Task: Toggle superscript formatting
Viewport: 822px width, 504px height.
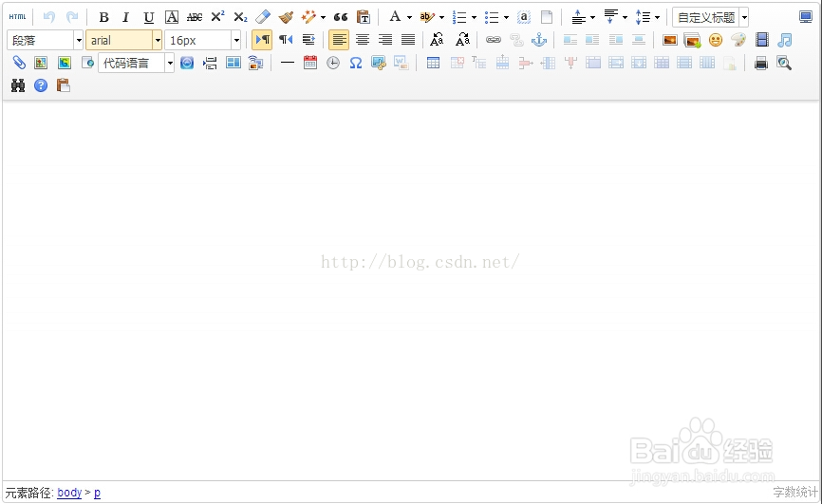Action: (217, 17)
